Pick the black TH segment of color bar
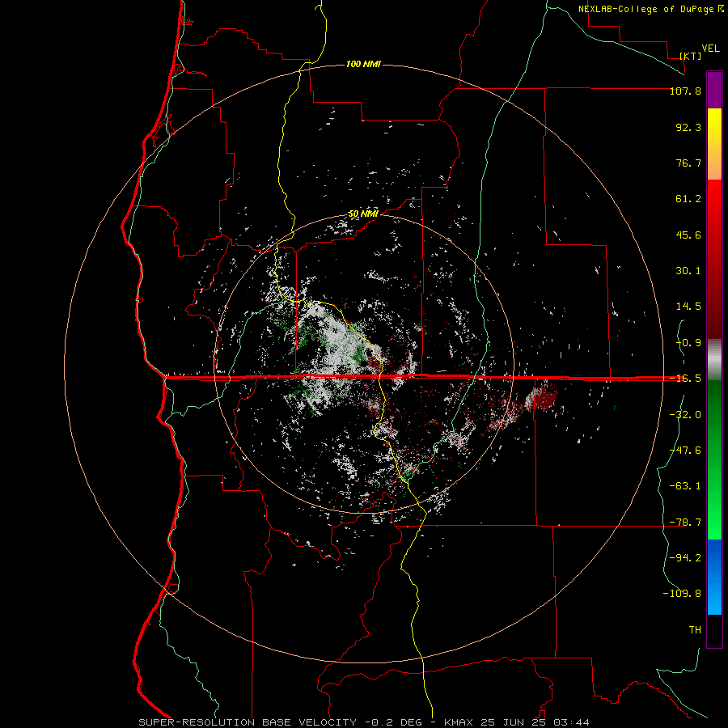Image resolution: width=728 pixels, height=728 pixels. [714, 630]
